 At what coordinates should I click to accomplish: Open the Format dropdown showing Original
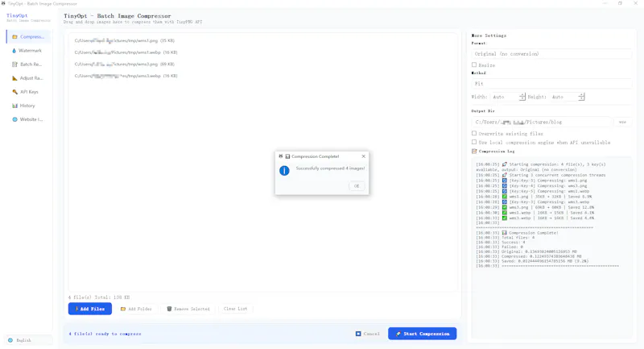click(551, 54)
